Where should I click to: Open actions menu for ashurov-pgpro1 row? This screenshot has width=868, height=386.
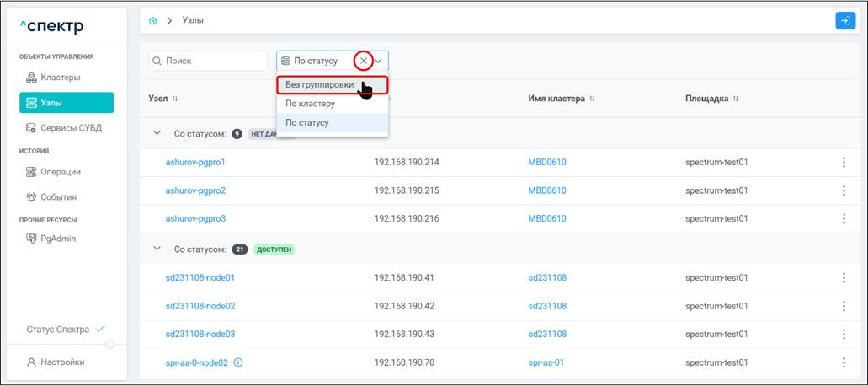pyautogui.click(x=844, y=162)
